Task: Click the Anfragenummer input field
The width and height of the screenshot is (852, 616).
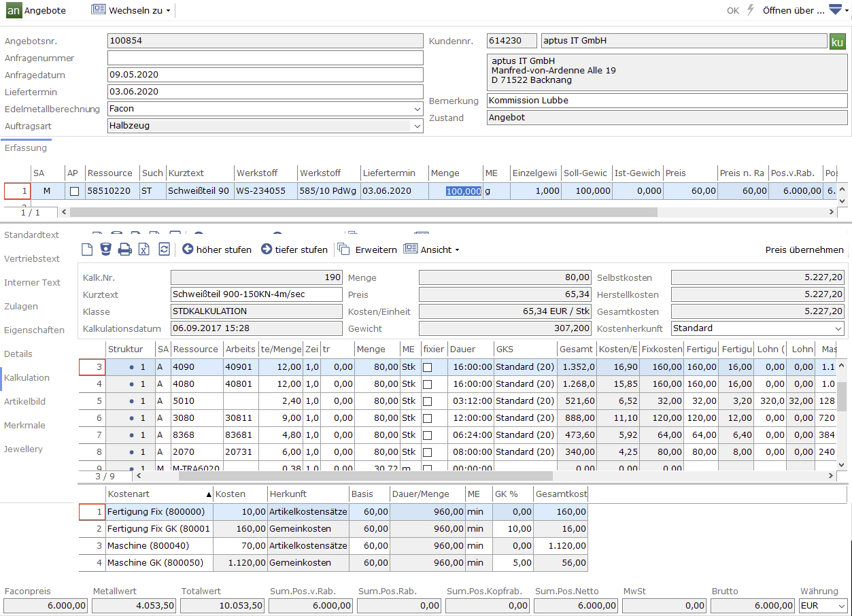Action: pyautogui.click(x=265, y=58)
